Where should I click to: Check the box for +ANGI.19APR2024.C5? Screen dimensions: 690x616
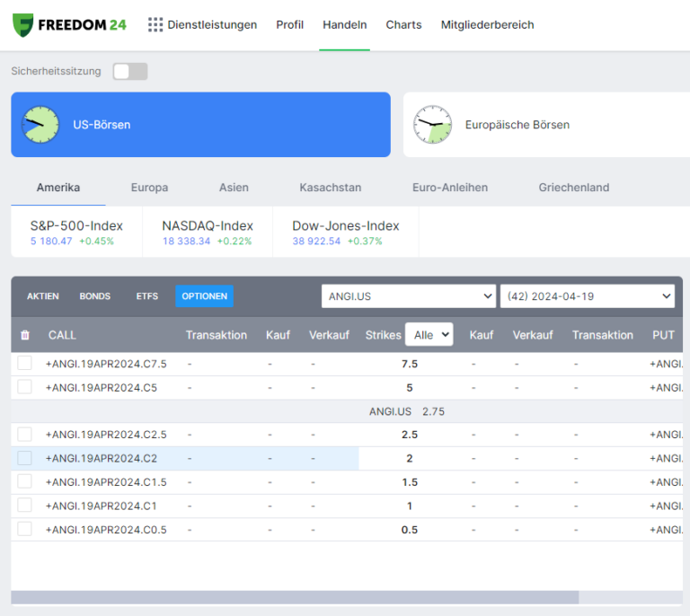click(x=24, y=387)
